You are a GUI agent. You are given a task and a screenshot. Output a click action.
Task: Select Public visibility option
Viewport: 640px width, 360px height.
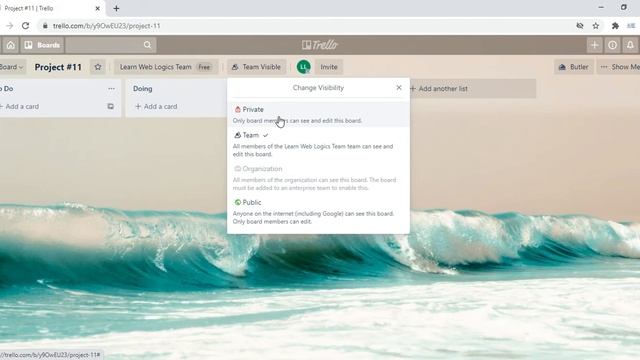[318, 211]
